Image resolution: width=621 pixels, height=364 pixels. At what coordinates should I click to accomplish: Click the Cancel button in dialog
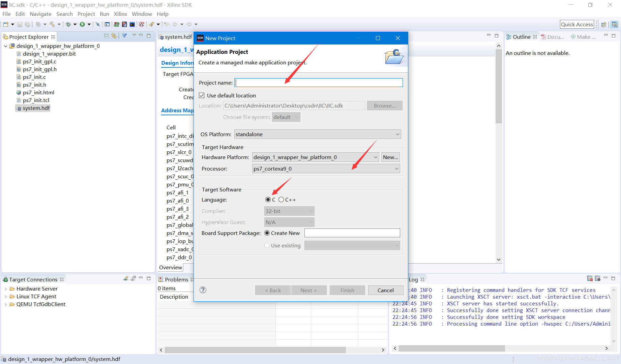pyautogui.click(x=385, y=290)
